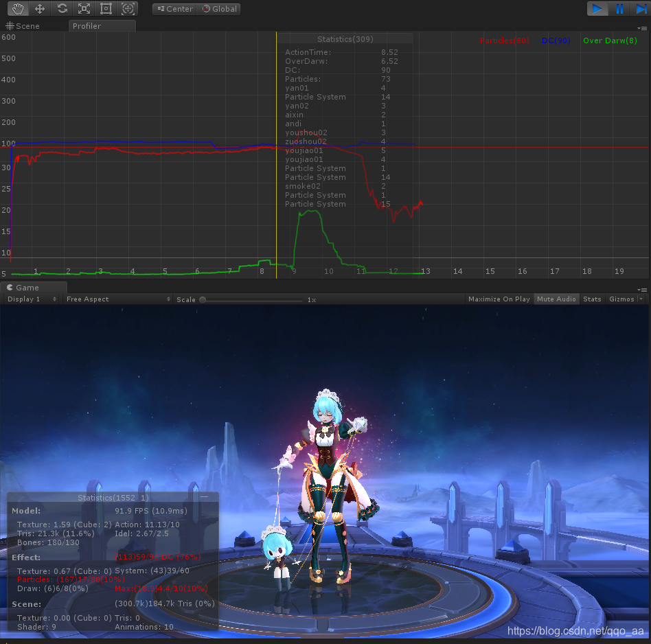
Task: Open the Display 1 dropdown
Action: coord(31,299)
